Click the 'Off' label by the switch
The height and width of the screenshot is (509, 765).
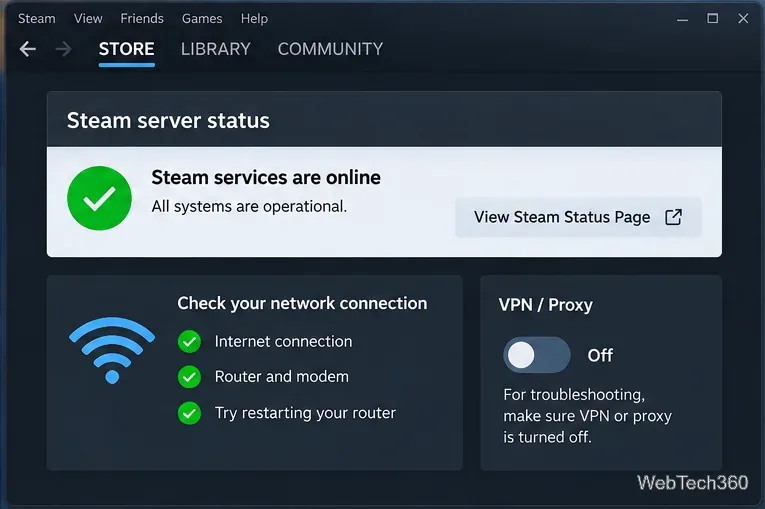point(600,355)
